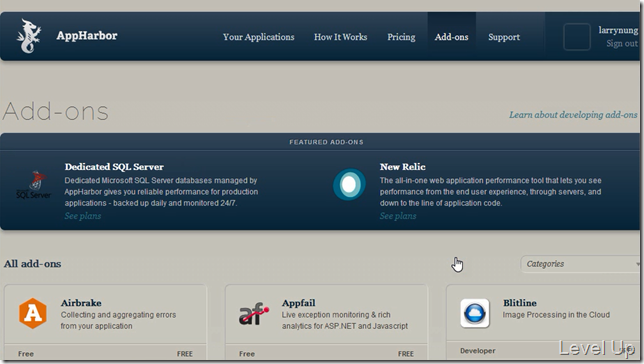This screenshot has width=644, height=364.
Task: Select Appfail Free plan row
Action: point(326,353)
